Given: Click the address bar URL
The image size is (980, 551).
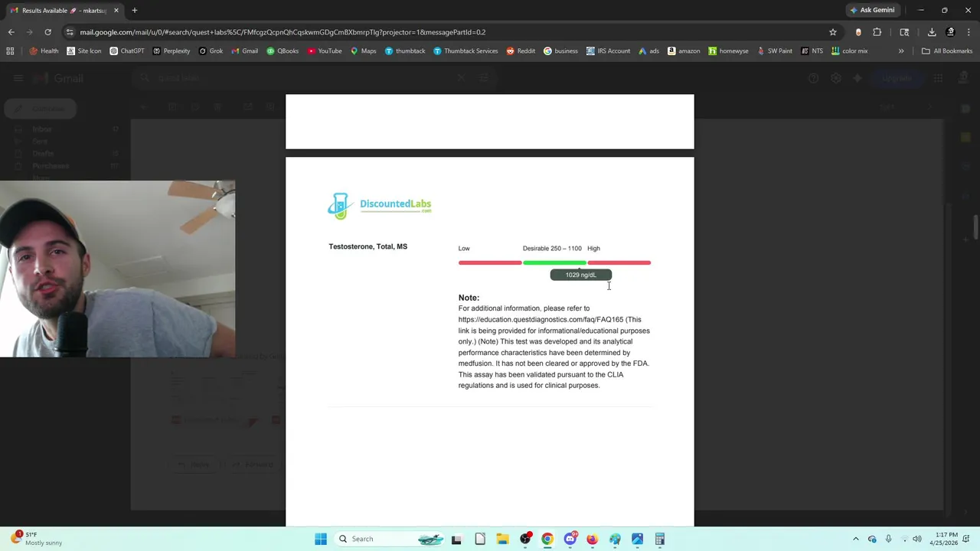Looking at the screenshot, I should coord(283,32).
